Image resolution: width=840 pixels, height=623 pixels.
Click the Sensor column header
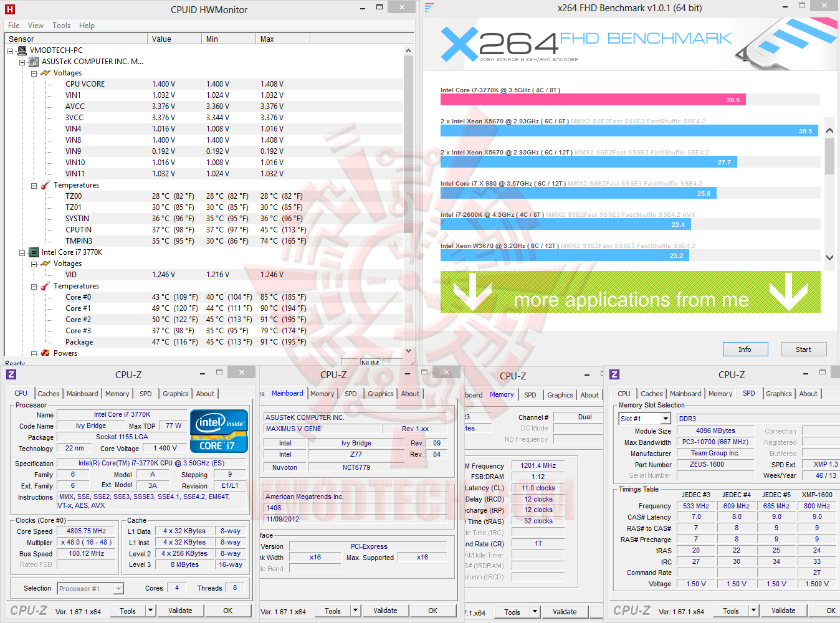(x=76, y=39)
